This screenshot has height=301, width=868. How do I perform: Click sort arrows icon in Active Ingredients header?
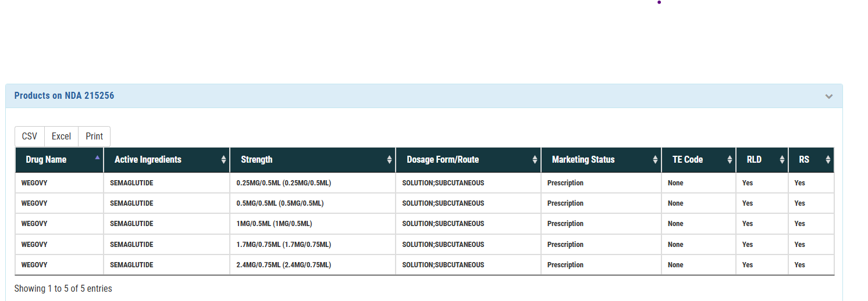224,160
